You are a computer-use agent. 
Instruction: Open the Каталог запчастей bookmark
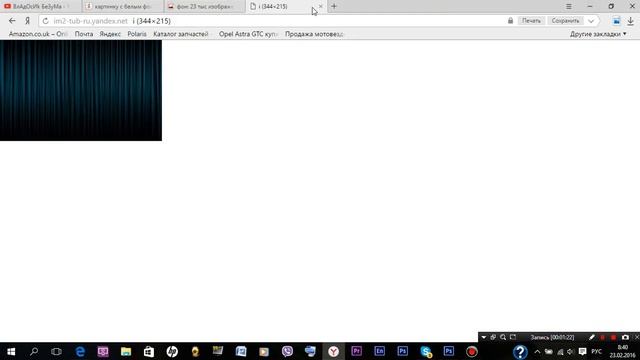[180, 34]
